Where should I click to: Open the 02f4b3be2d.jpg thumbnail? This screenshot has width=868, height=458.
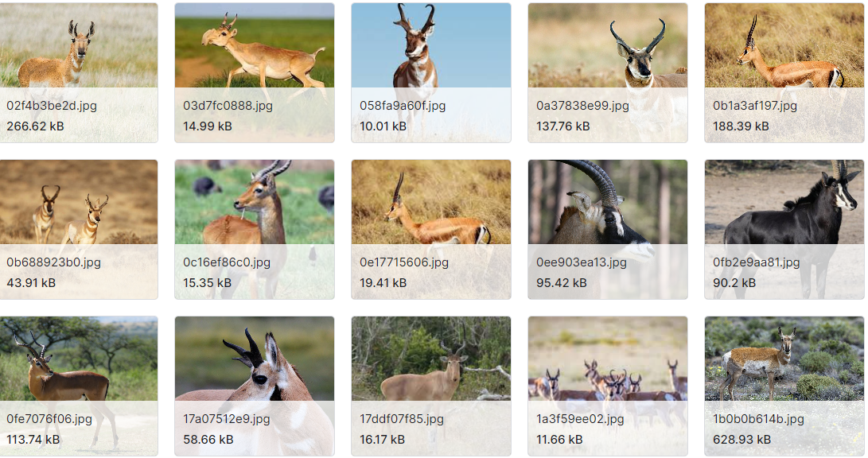pos(79,72)
